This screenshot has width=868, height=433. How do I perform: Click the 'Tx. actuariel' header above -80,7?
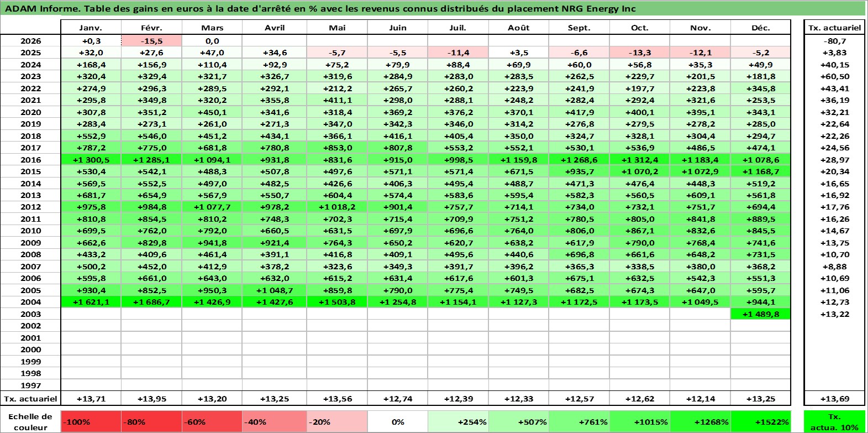[834, 28]
